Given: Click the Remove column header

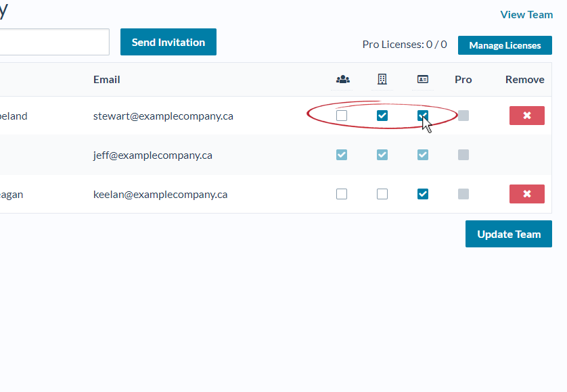Looking at the screenshot, I should coord(524,80).
